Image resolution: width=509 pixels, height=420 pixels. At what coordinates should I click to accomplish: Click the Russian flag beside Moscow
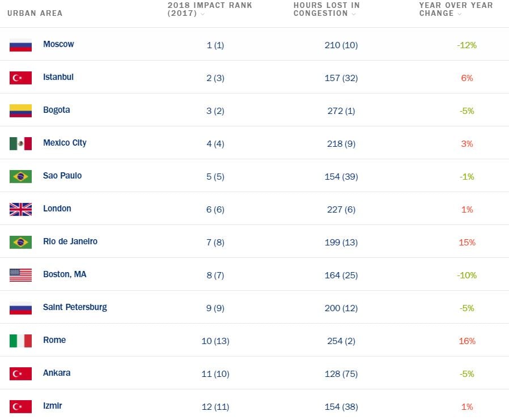coord(20,45)
